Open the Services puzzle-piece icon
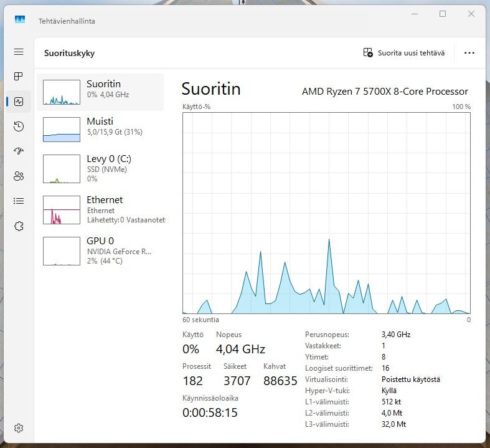490x448 pixels. click(x=19, y=226)
